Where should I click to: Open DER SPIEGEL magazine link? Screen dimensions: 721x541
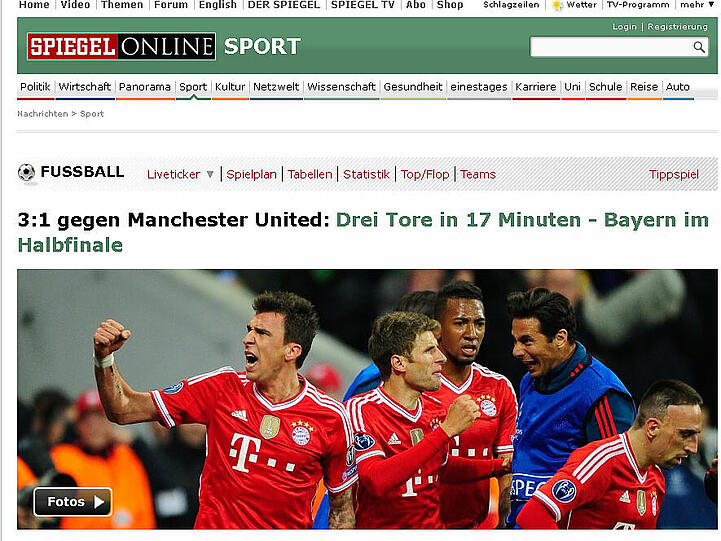284,5
